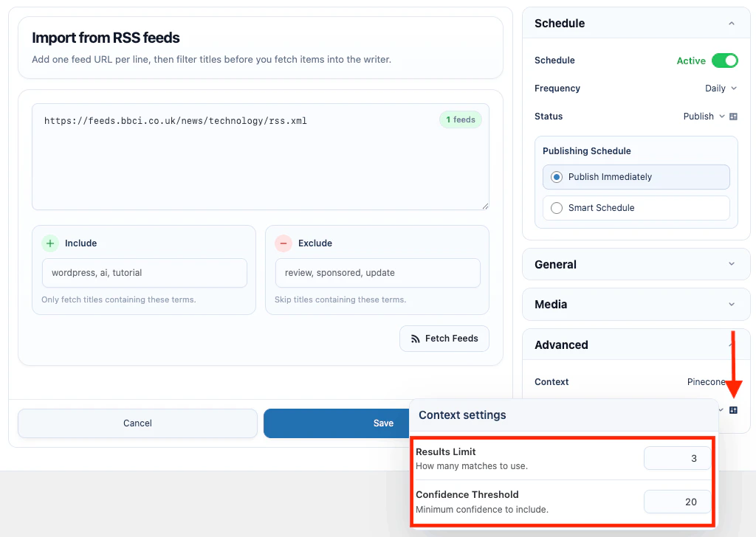Click the red minus Exclude icon

283,243
